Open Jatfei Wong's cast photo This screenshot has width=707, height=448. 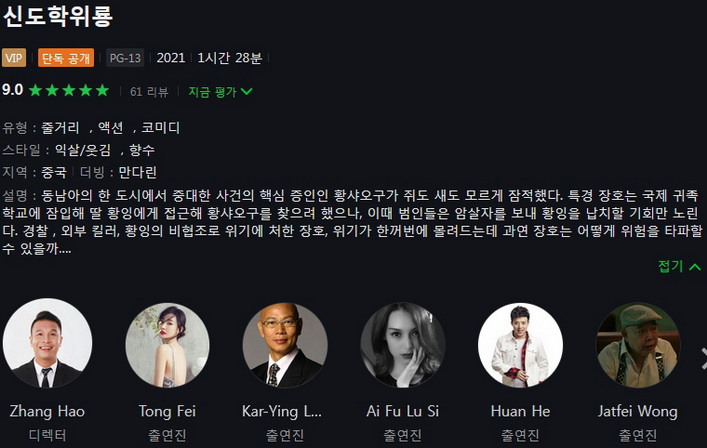point(638,345)
